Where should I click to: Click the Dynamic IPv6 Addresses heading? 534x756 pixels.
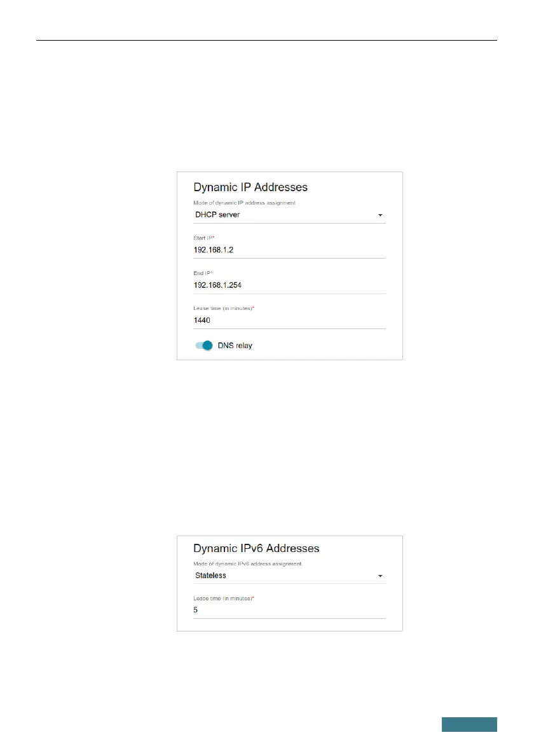click(x=256, y=548)
